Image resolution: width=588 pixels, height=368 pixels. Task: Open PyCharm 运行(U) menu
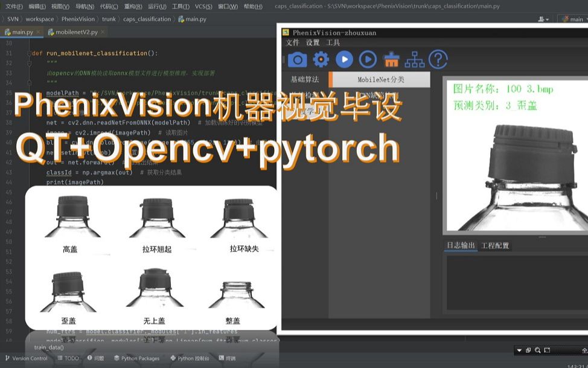pyautogui.click(x=157, y=7)
